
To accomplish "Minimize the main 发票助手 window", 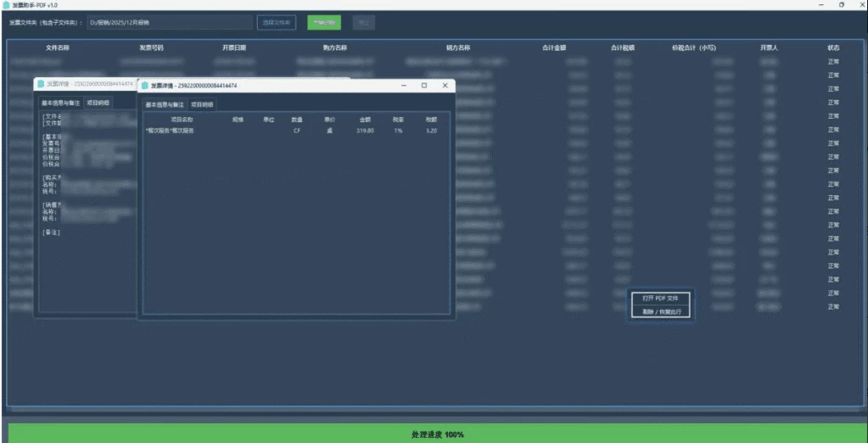I will click(820, 5).
